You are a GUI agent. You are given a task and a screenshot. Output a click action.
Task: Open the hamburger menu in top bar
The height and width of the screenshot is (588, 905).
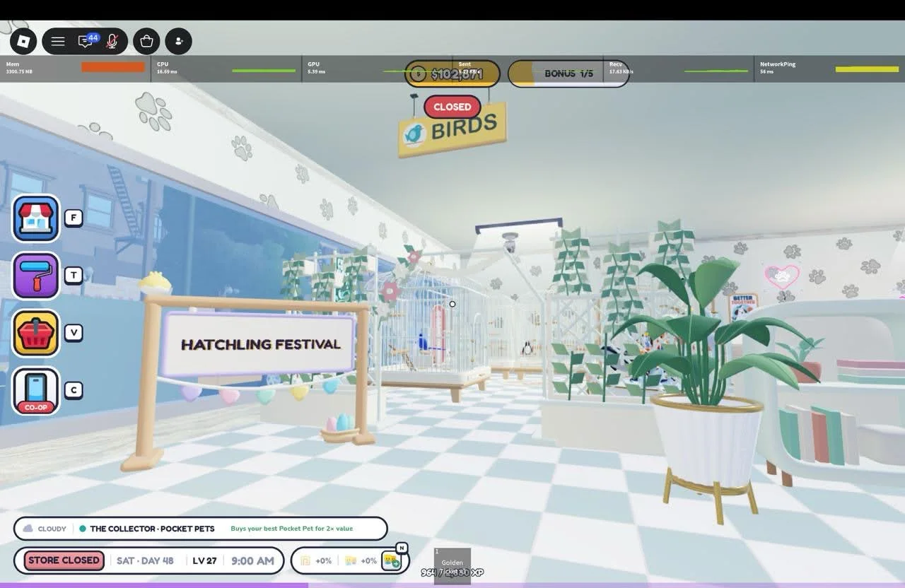(x=58, y=41)
